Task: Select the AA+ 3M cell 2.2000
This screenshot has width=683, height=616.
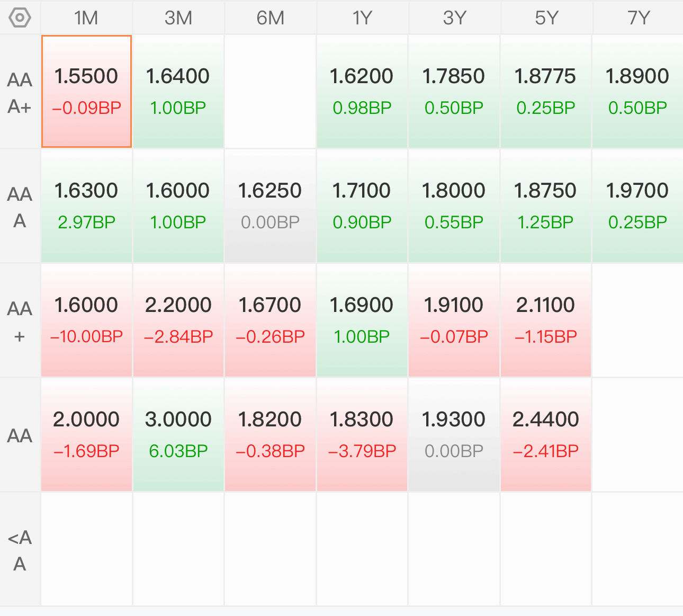Action: pos(178,320)
